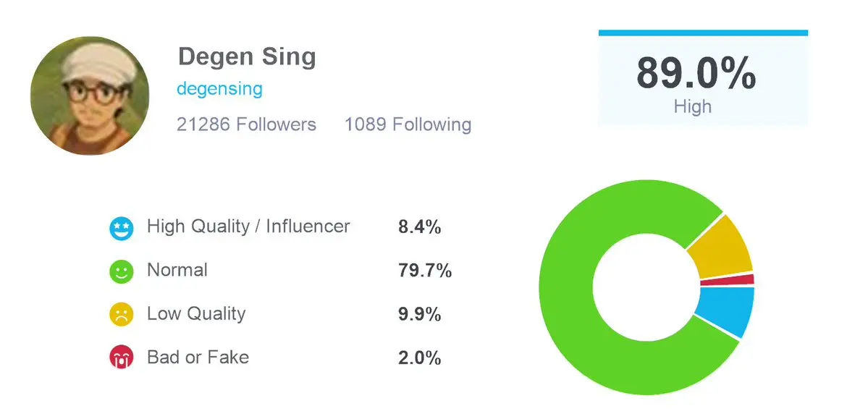Click the Bad or Fake category label
868x419 pixels.
198,357
